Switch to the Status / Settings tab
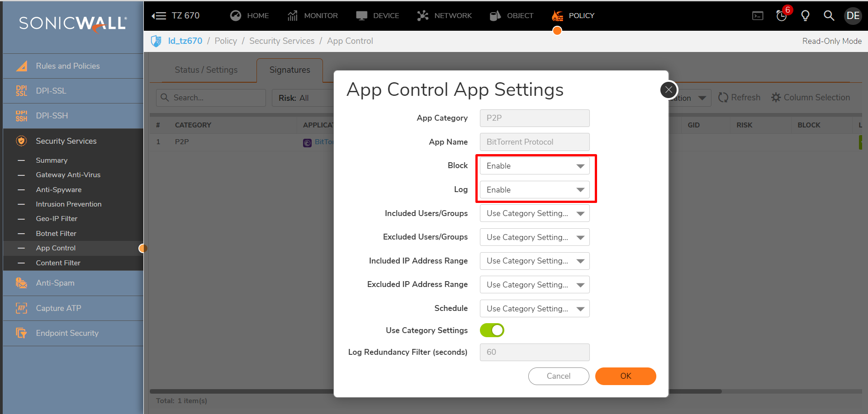This screenshot has height=414, width=868. click(x=206, y=70)
